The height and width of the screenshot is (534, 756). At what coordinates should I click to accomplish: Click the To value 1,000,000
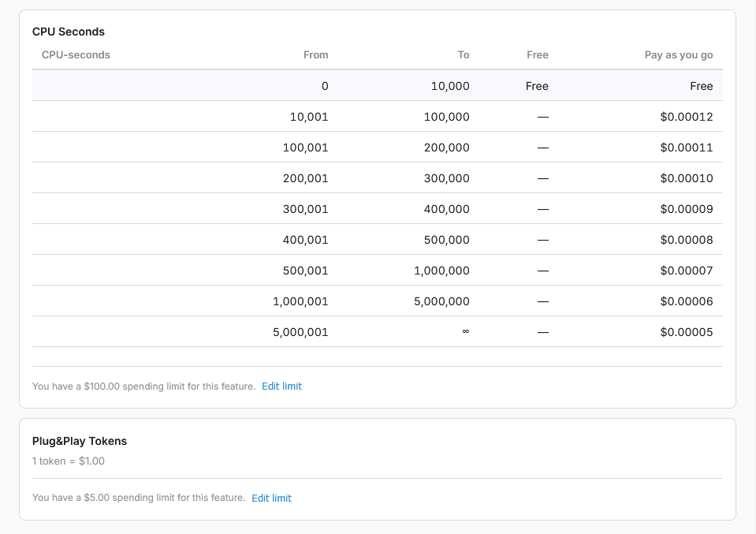tap(441, 271)
